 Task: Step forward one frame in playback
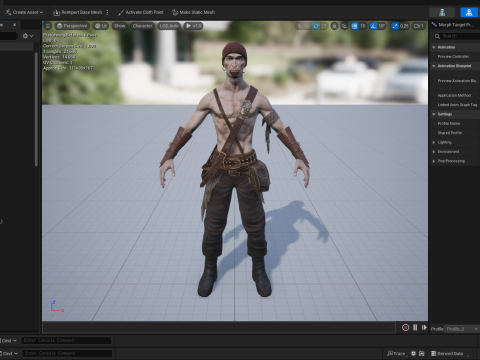coord(424,328)
